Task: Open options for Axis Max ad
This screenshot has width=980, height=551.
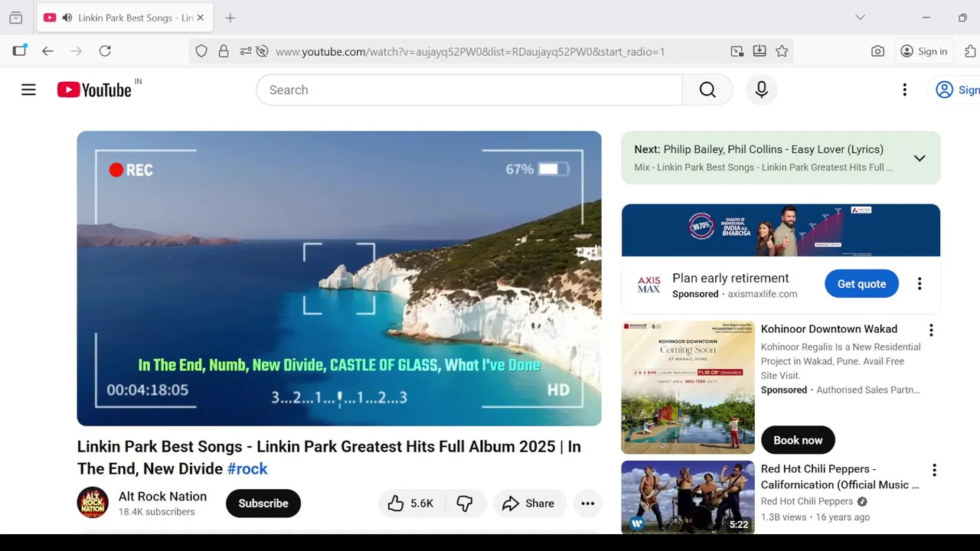Action: pyautogui.click(x=920, y=284)
